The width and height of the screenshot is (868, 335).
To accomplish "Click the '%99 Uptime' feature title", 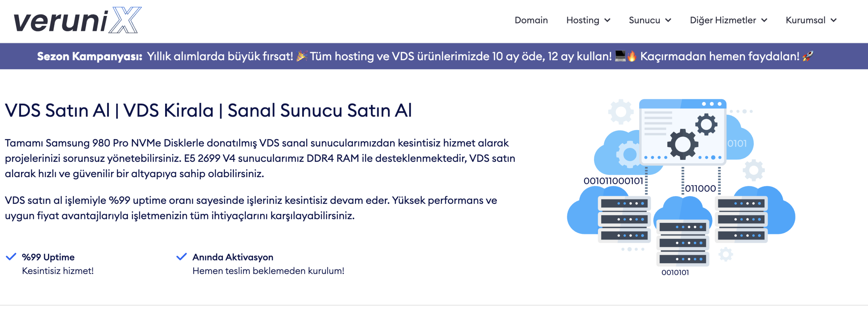I will click(x=48, y=257).
